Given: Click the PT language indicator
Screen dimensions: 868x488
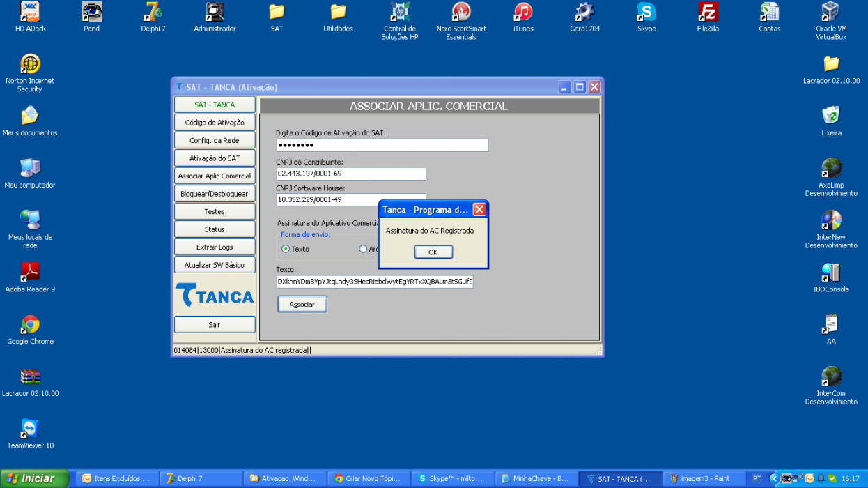Looking at the screenshot, I should pos(757,479).
